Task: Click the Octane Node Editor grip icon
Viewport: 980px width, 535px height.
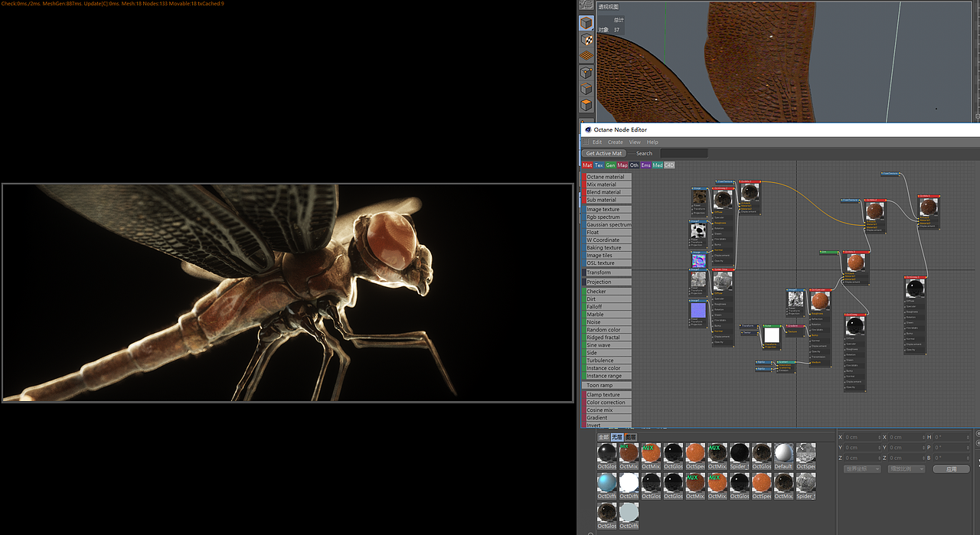Action: [x=586, y=142]
